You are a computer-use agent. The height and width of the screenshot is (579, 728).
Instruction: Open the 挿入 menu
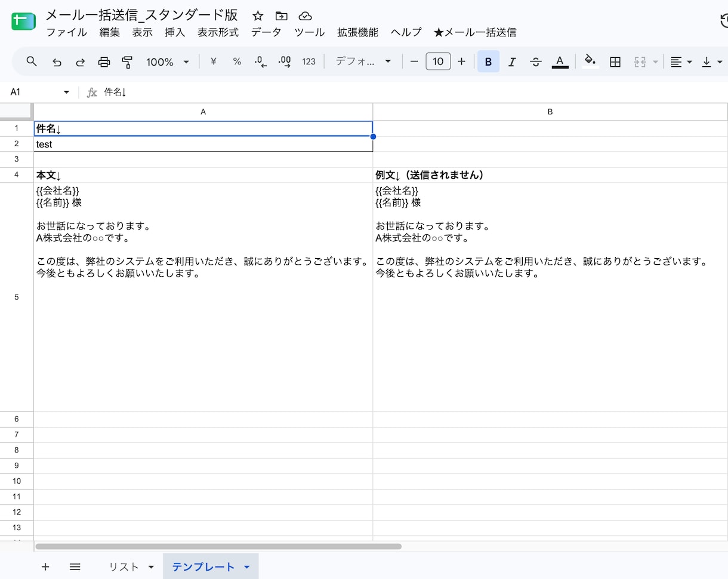tap(175, 32)
